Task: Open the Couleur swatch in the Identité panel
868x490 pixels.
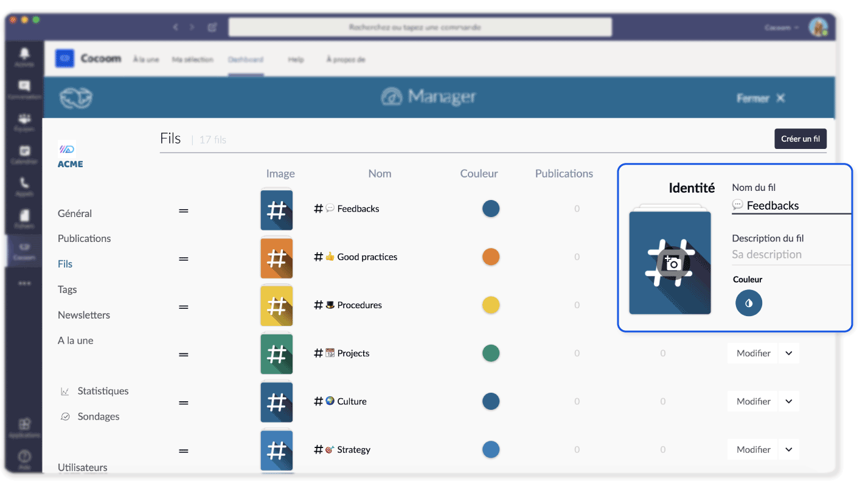Action: coord(749,303)
